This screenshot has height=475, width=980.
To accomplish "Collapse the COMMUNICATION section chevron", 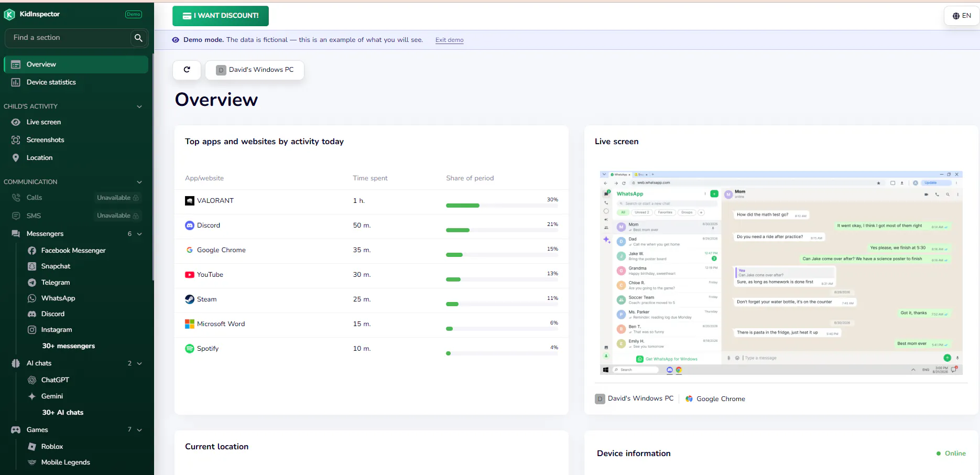I will pos(139,182).
